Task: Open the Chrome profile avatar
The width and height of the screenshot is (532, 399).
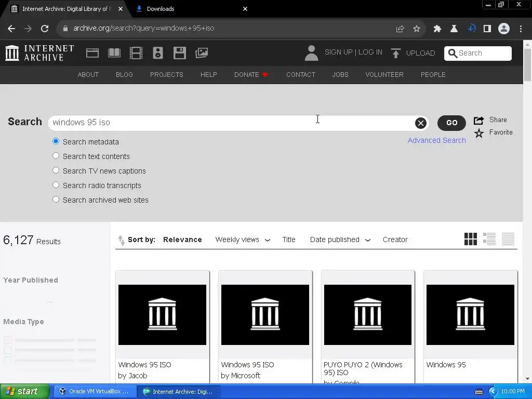Action: click(504, 29)
